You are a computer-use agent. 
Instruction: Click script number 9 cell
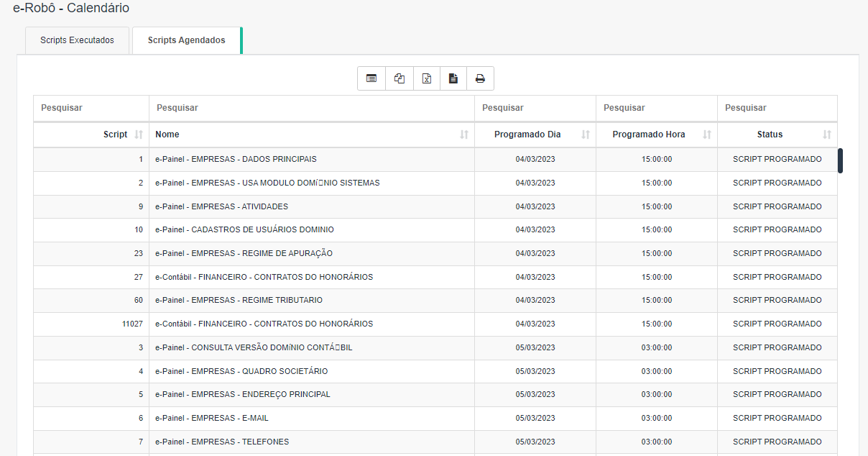(x=91, y=206)
